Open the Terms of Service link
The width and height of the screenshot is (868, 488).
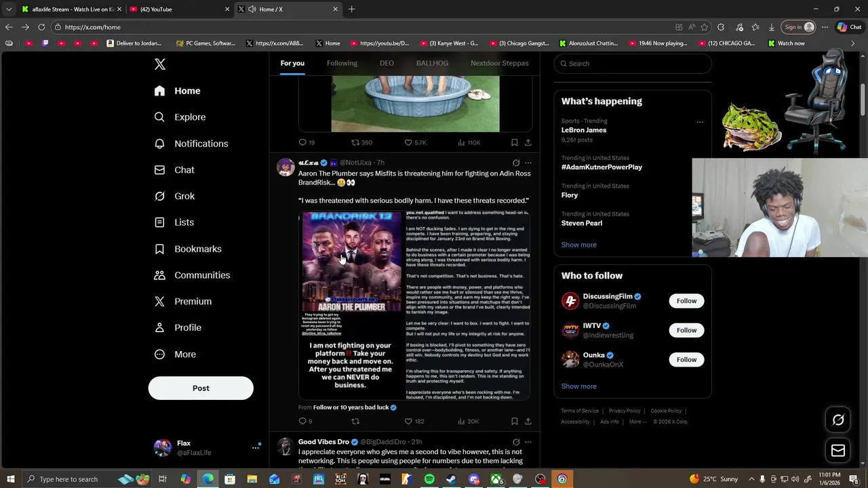pos(580,411)
